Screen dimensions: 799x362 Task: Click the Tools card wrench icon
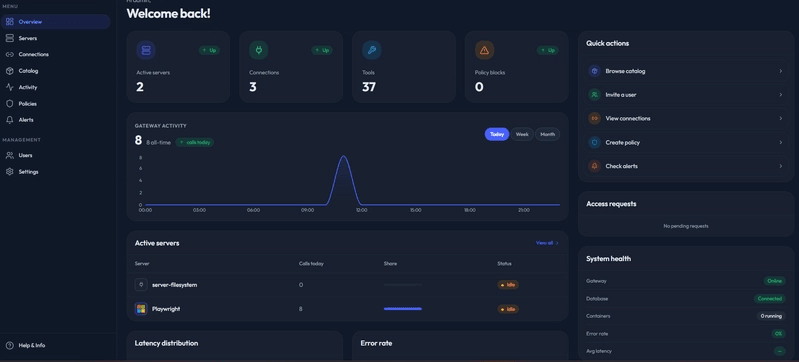point(372,50)
